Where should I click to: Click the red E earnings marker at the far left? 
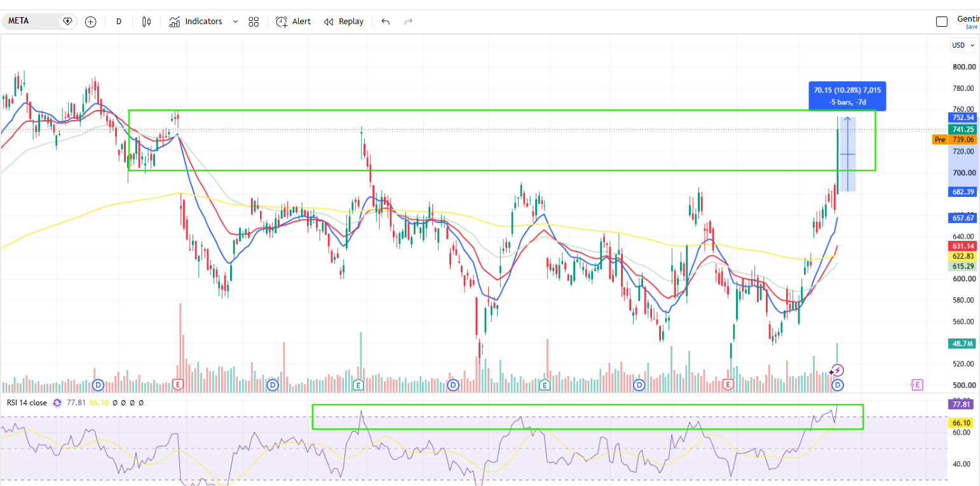(x=178, y=384)
